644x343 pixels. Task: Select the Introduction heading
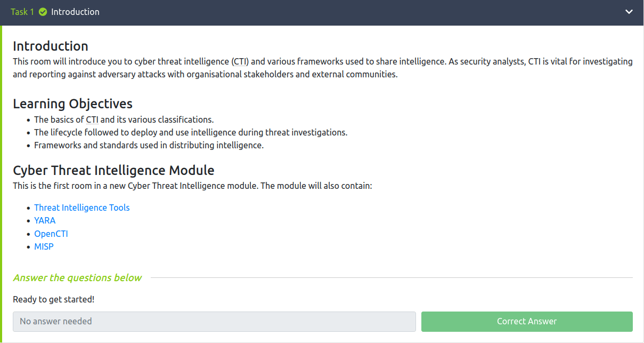50,46
